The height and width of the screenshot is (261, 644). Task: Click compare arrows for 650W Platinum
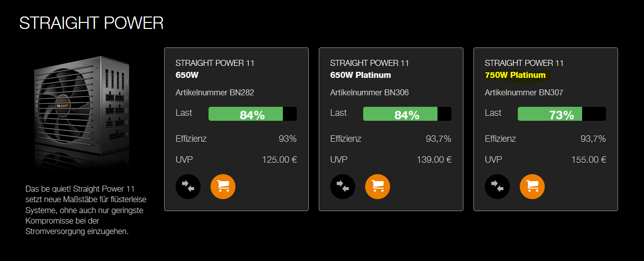point(343,187)
